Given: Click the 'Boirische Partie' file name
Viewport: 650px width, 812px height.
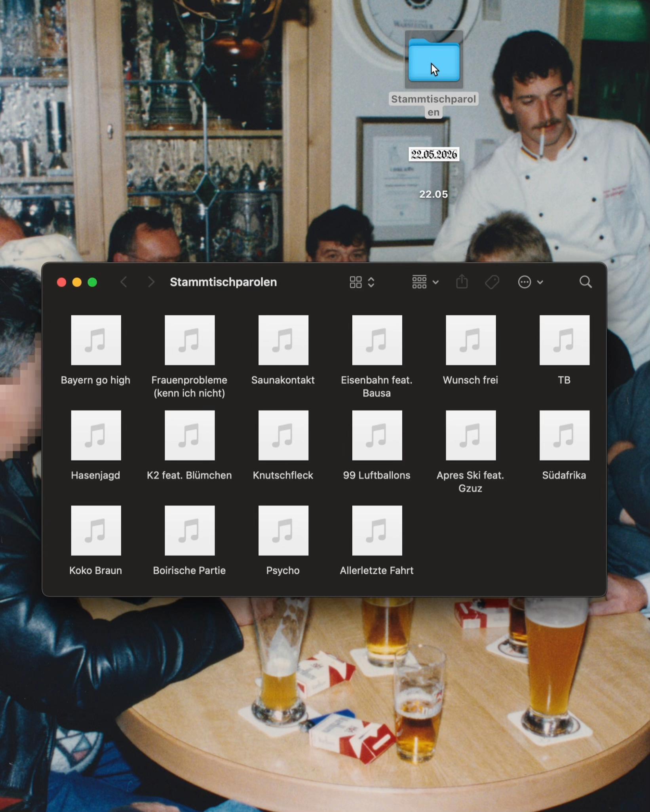Looking at the screenshot, I should click(189, 571).
